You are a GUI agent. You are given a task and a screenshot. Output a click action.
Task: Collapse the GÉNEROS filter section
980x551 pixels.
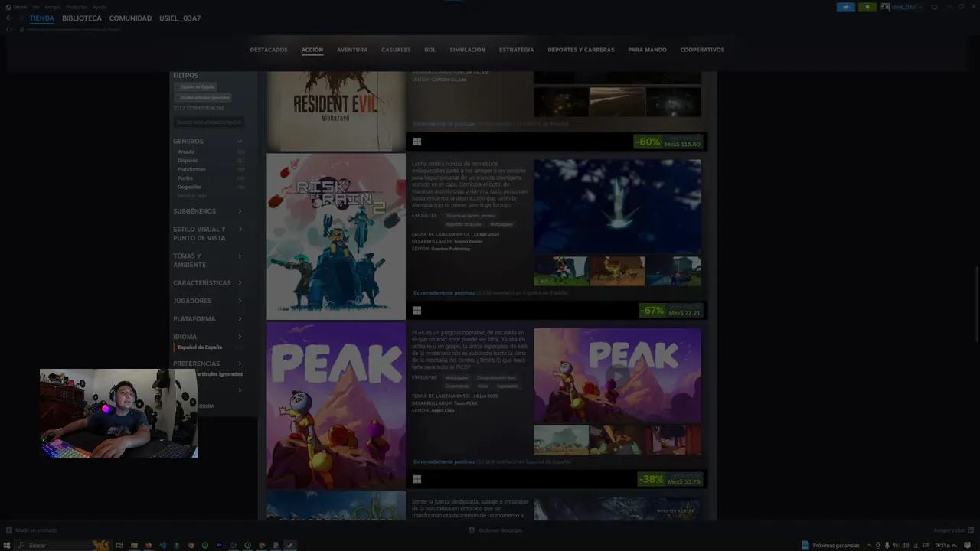tap(209, 141)
